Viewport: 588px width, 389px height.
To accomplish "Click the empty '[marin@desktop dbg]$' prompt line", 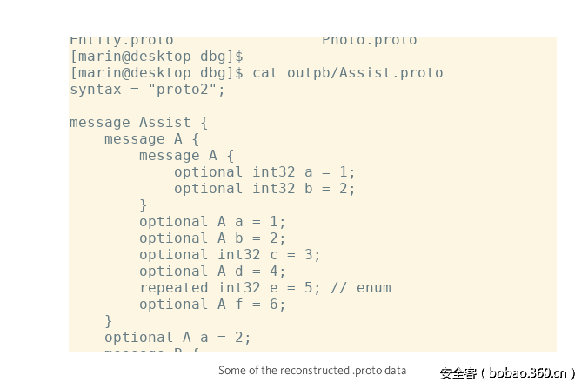I will [156, 56].
